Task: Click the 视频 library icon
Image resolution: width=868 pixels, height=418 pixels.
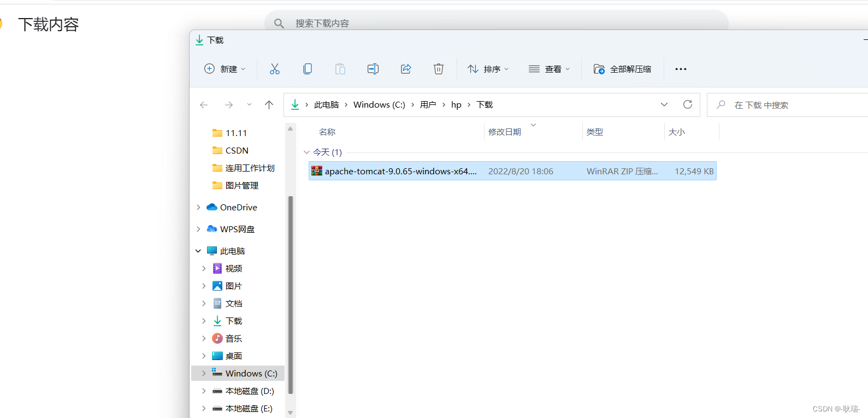Action: pyautogui.click(x=217, y=268)
